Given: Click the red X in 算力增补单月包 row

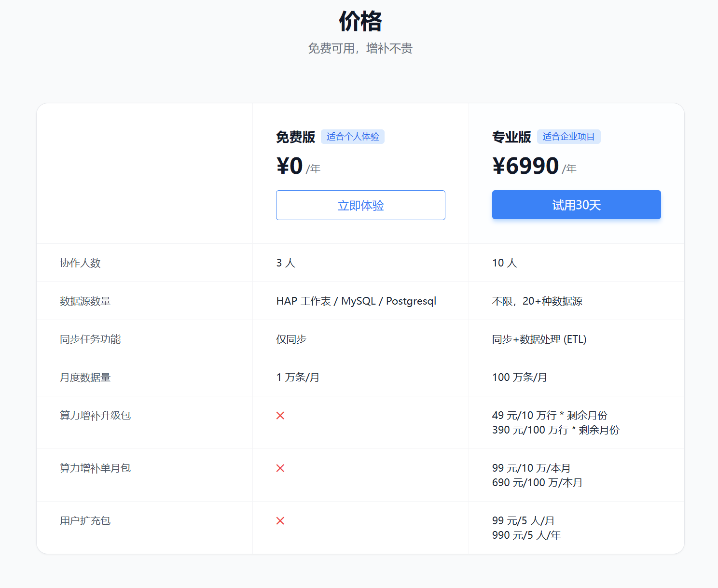Looking at the screenshot, I should pyautogui.click(x=280, y=468).
